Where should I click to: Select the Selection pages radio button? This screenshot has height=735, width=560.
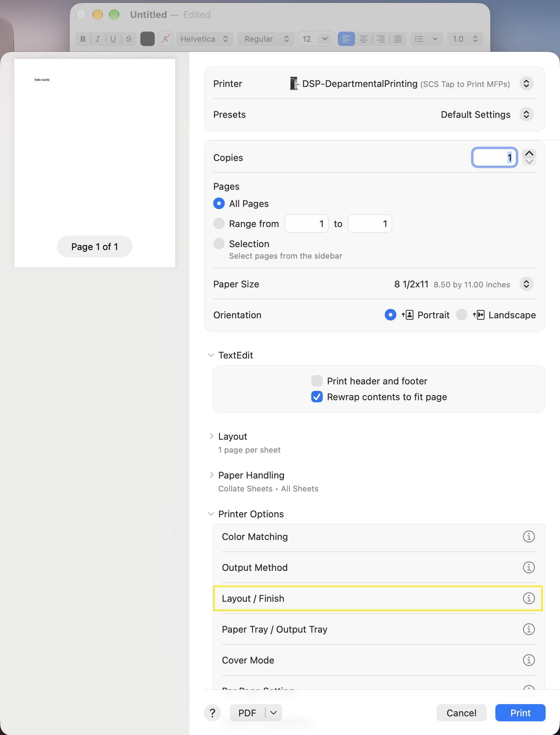[x=219, y=244]
